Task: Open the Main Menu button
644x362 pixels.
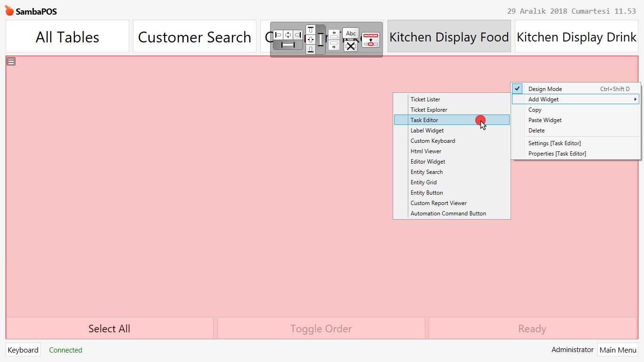Action: [x=618, y=350]
